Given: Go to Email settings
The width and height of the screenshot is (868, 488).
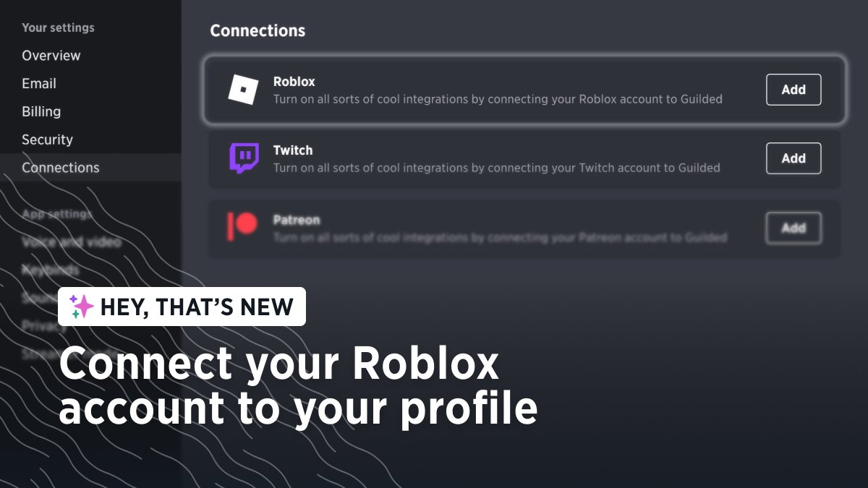Looking at the screenshot, I should click(39, 84).
